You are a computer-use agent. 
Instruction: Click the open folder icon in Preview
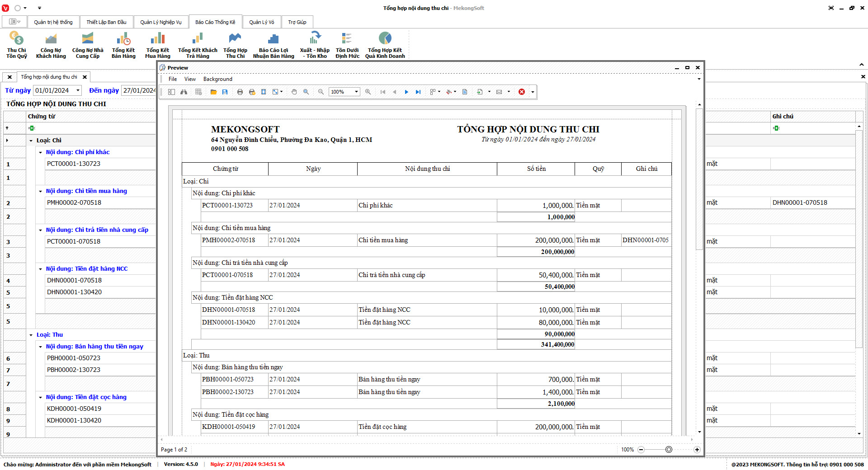click(213, 92)
